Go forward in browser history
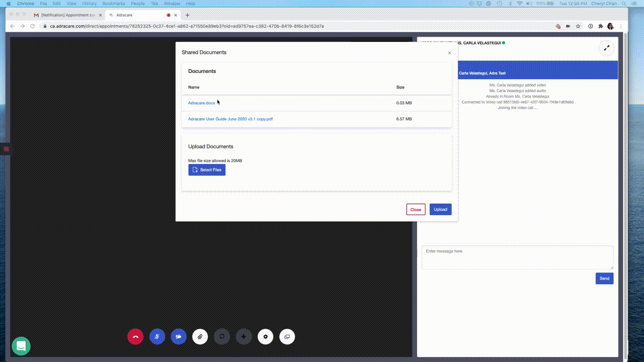This screenshot has height=362, width=644. (x=22, y=26)
